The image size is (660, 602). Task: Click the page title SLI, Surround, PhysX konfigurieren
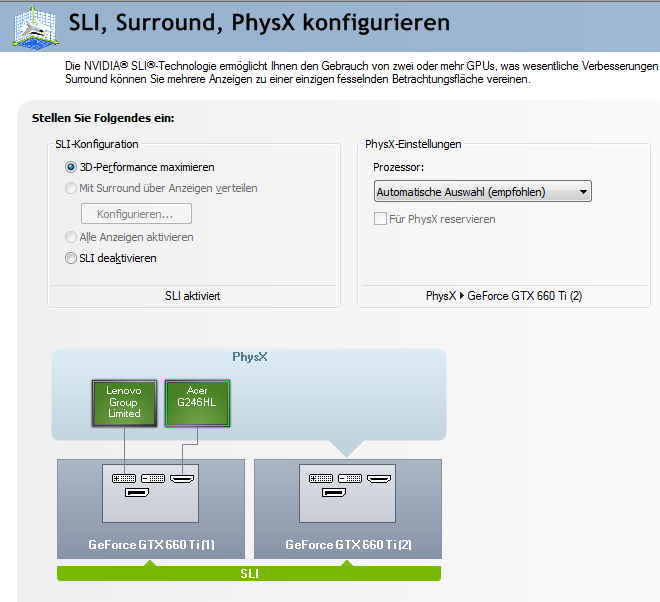pyautogui.click(x=259, y=23)
